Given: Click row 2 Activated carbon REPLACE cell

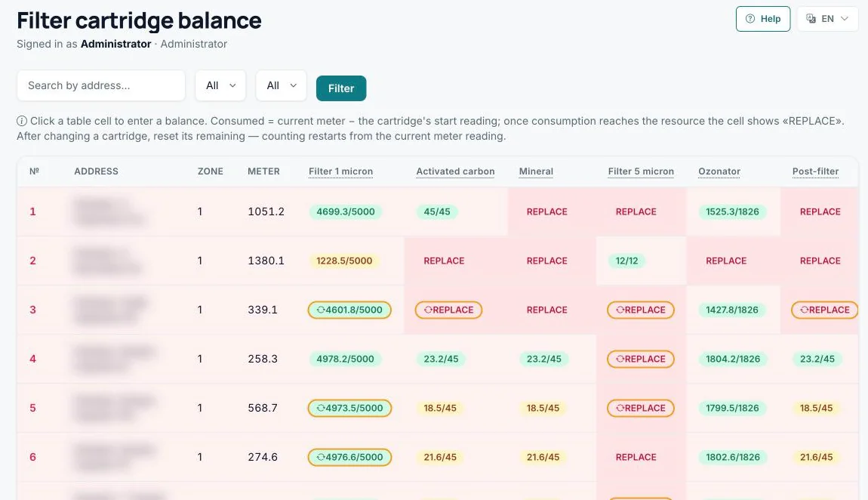Looking at the screenshot, I should (x=444, y=261).
